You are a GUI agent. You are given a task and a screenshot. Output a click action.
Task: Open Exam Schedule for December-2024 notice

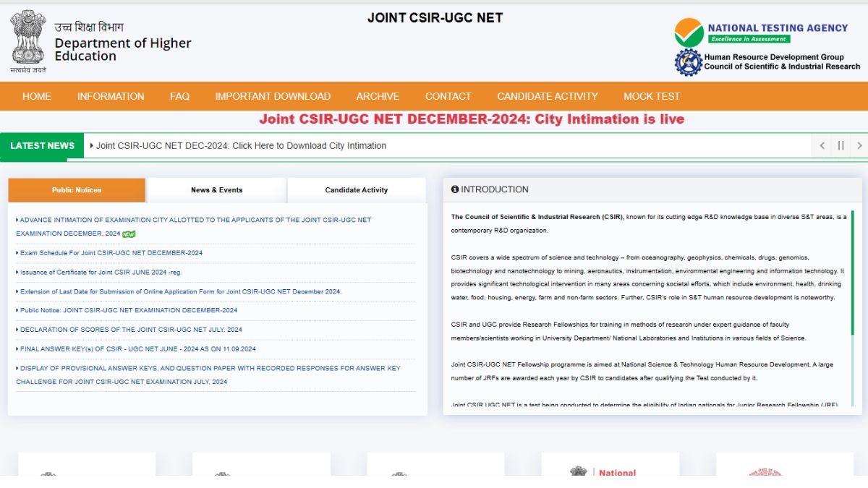pos(111,253)
